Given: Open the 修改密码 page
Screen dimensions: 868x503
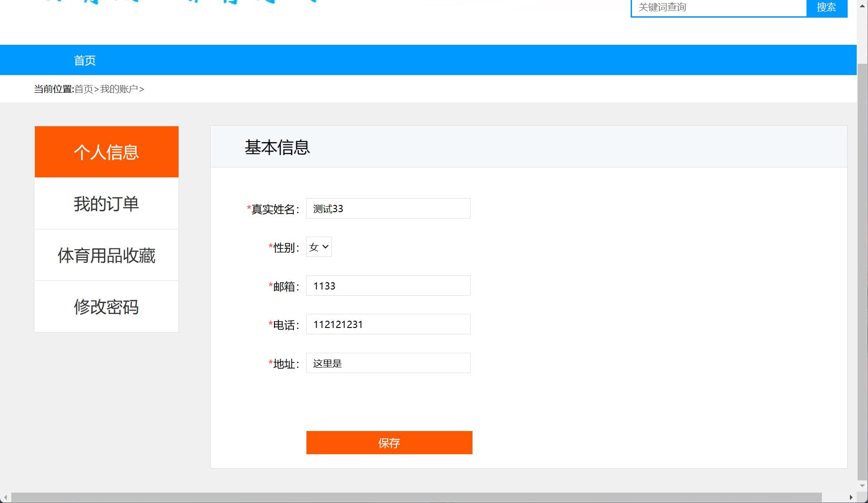Looking at the screenshot, I should coord(106,306).
